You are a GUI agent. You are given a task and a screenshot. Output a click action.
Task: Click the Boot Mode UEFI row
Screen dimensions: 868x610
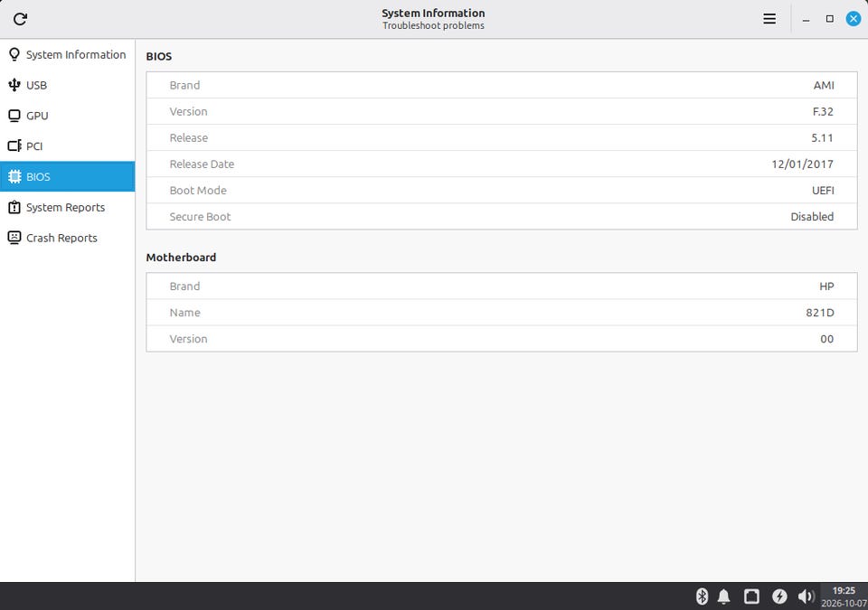point(502,191)
